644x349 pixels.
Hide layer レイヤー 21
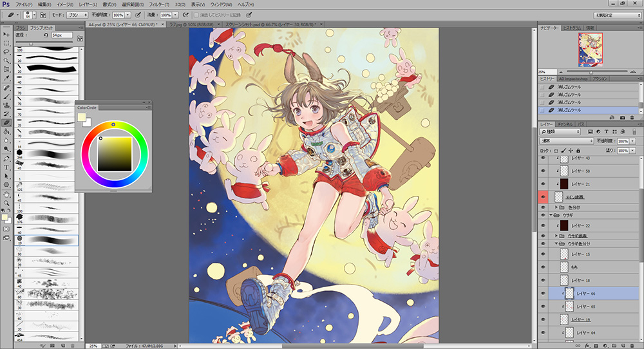pos(543,184)
